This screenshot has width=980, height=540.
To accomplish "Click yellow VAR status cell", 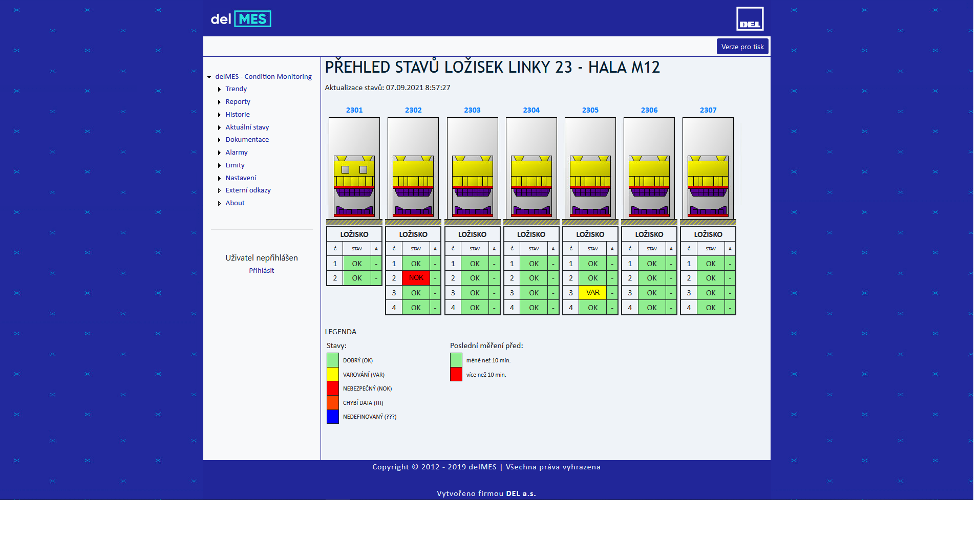I will [x=592, y=293].
